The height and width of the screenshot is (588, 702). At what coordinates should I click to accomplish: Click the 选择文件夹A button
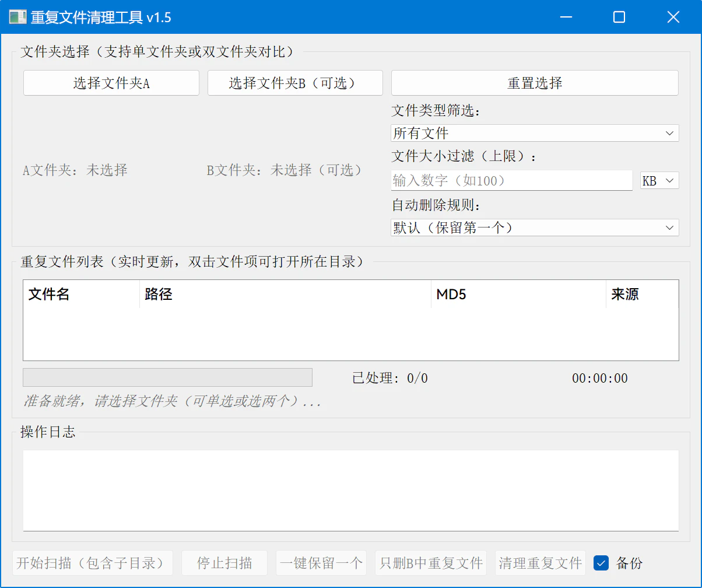[111, 83]
